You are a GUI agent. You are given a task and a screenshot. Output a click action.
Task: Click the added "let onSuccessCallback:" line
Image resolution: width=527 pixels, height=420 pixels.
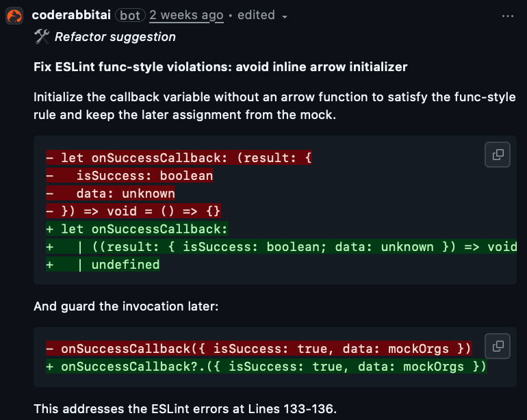click(x=137, y=229)
